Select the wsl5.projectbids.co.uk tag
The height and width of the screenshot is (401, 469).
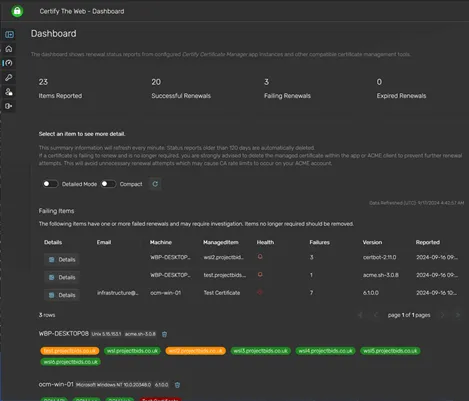click(390, 351)
